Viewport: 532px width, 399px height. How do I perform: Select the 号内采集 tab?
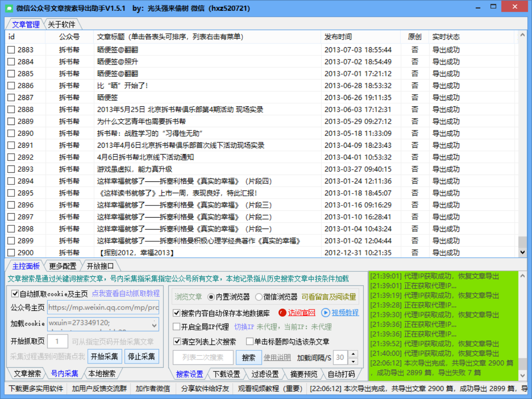click(65, 374)
